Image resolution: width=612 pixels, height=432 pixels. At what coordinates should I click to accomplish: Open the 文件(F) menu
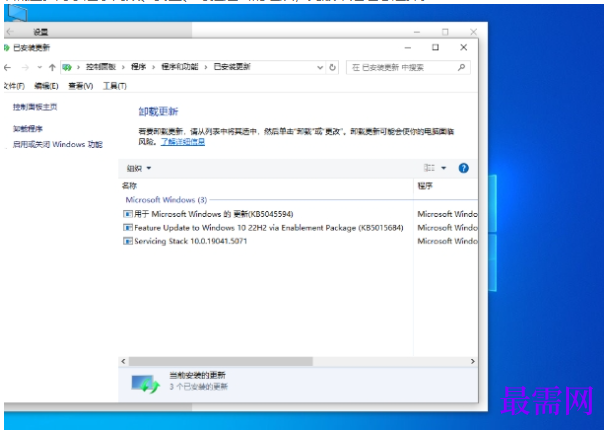tap(14, 86)
